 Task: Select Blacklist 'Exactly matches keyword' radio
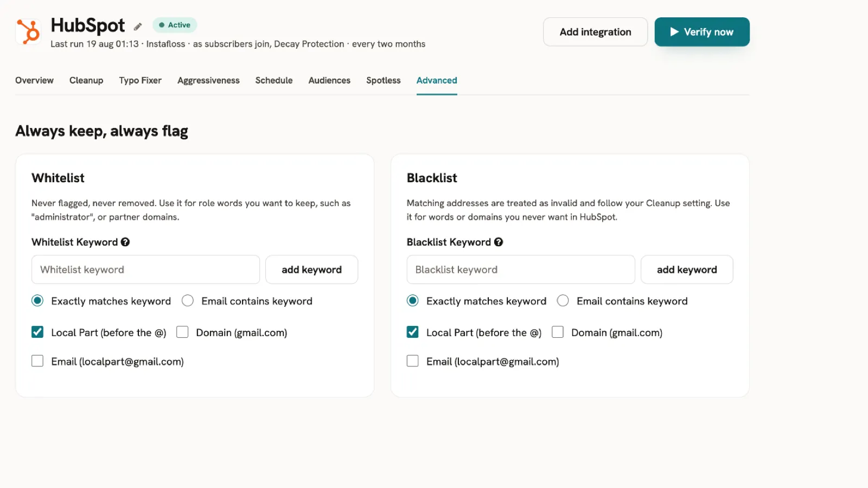[413, 300]
